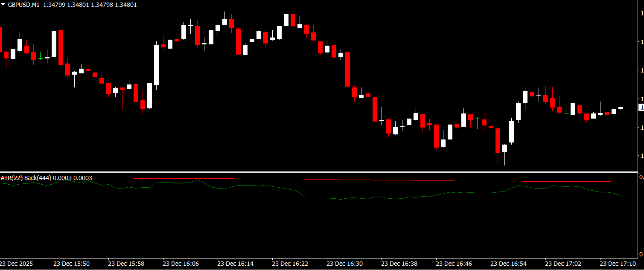Click the 23 Dec 16:06 time label
Viewport: 644px width, 270px height.
coord(181,264)
